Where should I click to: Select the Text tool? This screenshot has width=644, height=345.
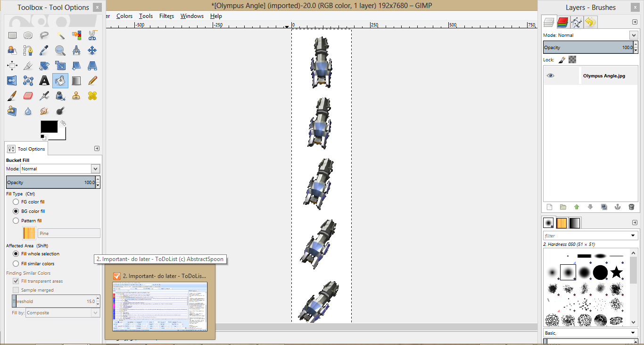click(44, 81)
